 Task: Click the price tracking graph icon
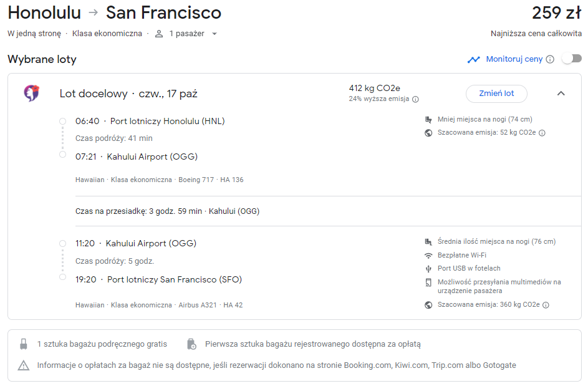click(474, 59)
